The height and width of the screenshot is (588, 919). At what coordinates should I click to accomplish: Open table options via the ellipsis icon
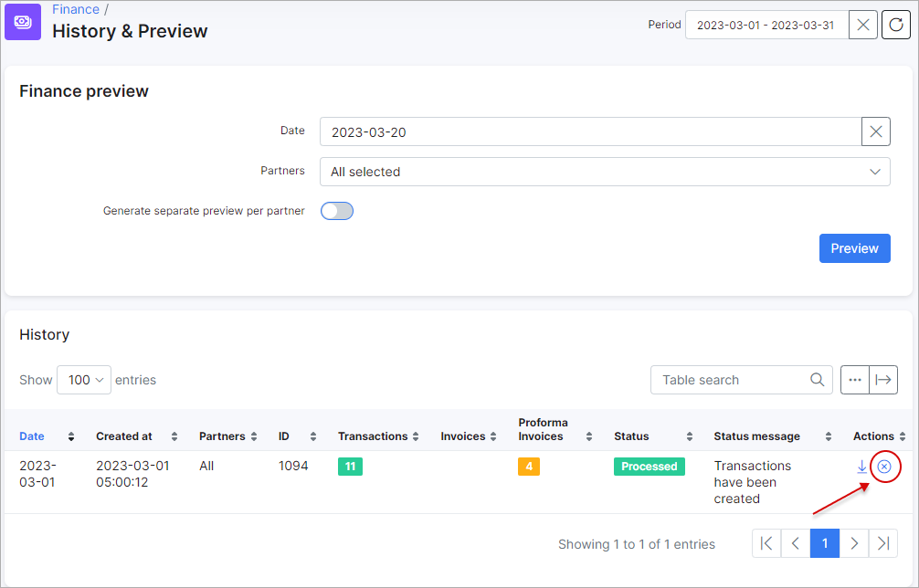click(854, 379)
